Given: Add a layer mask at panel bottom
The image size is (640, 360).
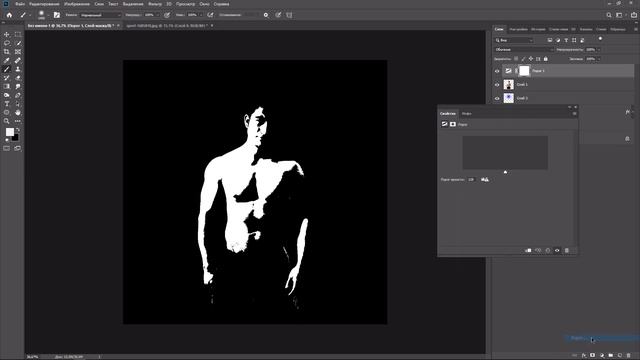Looking at the screenshot, I should pyautogui.click(x=593, y=356).
